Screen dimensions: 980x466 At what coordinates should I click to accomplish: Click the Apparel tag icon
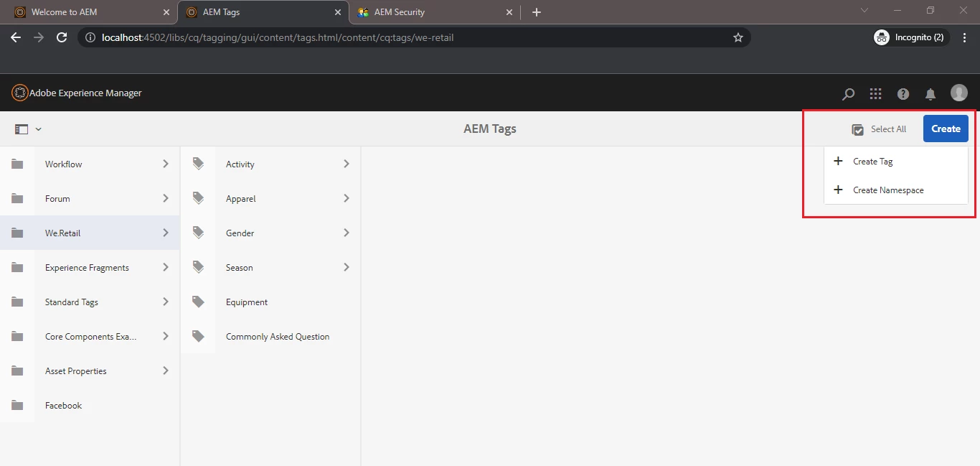198,198
